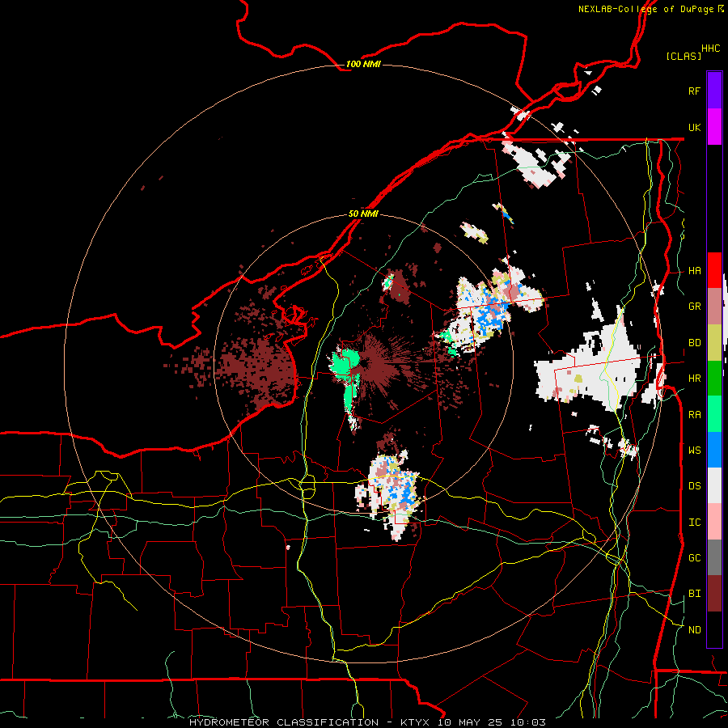Click the GC gray legend swatch
The image size is (728, 728).
coord(714,557)
